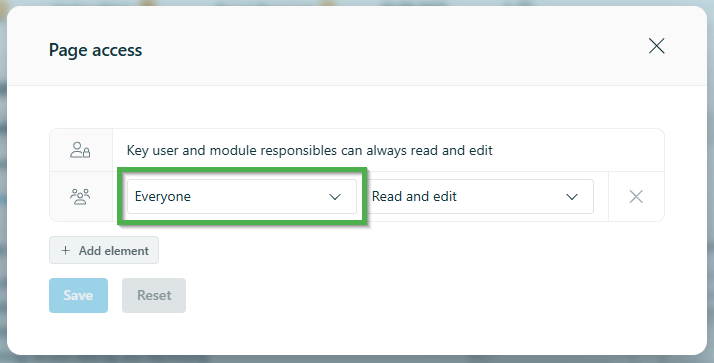
Task: Click the key user lock icon
Action: click(80, 150)
